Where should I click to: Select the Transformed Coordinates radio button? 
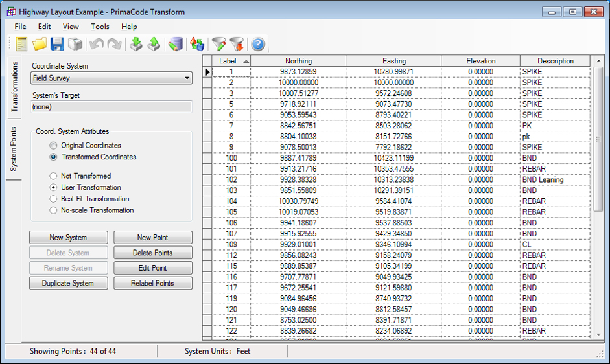coord(53,157)
